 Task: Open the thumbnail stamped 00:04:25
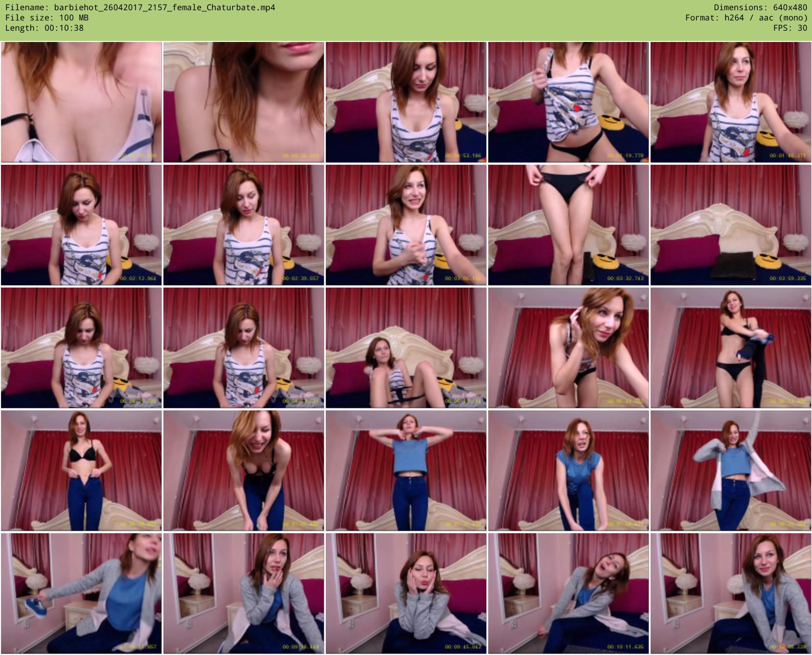pyautogui.click(x=81, y=347)
